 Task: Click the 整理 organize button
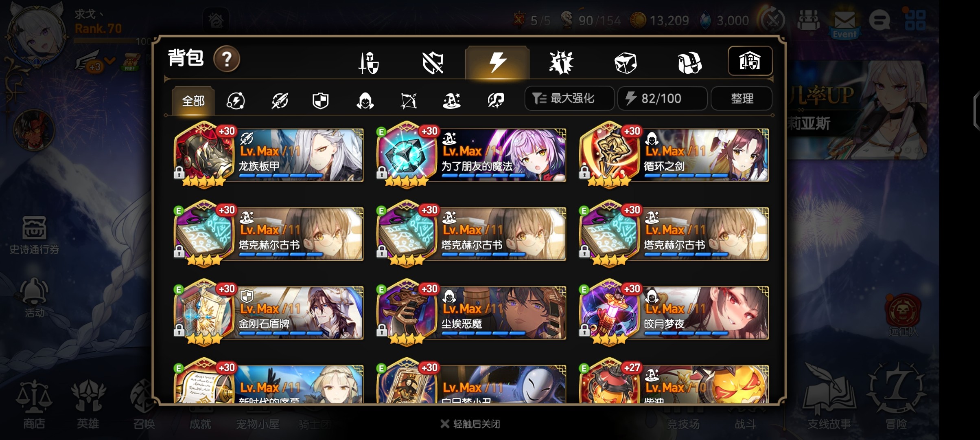[x=742, y=99]
